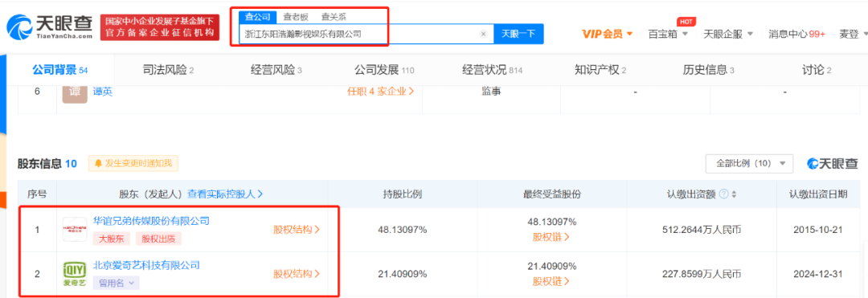Click the 股权出质 tag
This screenshot has width=868, height=298.
158,239
